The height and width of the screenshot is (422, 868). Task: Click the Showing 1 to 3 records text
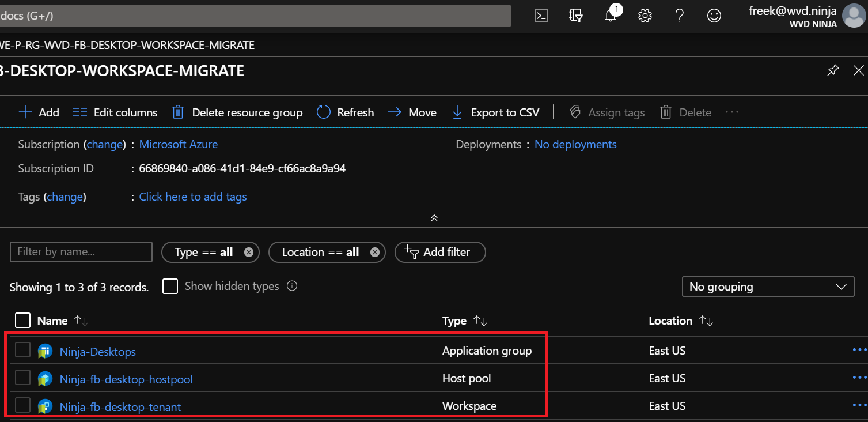(79, 287)
